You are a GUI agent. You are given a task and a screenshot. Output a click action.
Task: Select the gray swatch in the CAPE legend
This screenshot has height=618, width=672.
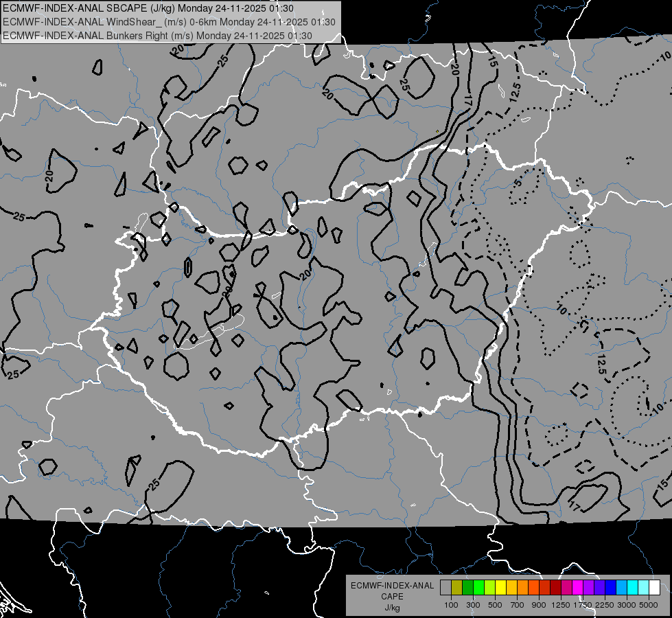[x=445, y=588]
